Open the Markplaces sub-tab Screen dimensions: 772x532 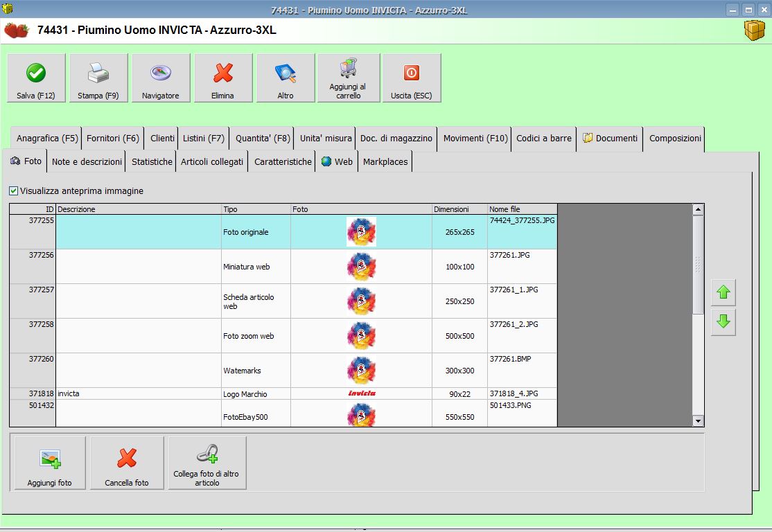click(x=385, y=161)
